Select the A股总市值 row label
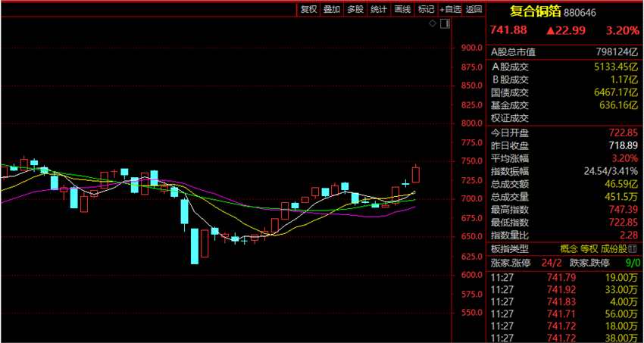 pyautogui.click(x=514, y=52)
